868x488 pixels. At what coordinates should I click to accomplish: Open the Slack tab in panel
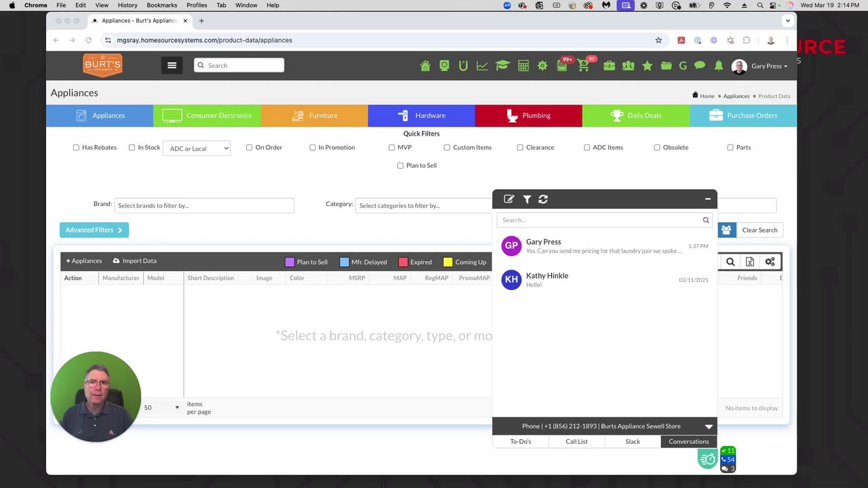633,442
